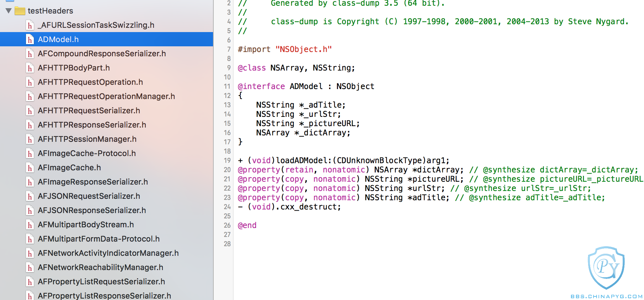Click the _dictArray ivar declaration
Viewport: 644px width, 300px height.
pos(303,133)
